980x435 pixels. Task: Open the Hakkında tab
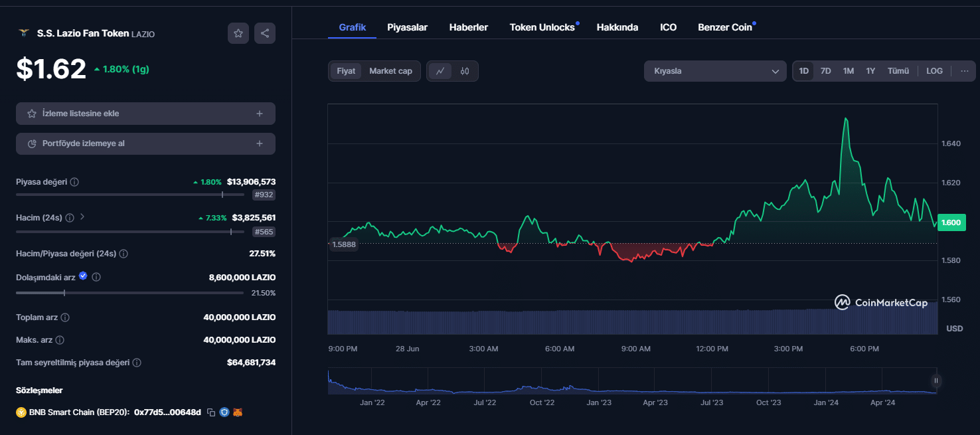coord(617,27)
